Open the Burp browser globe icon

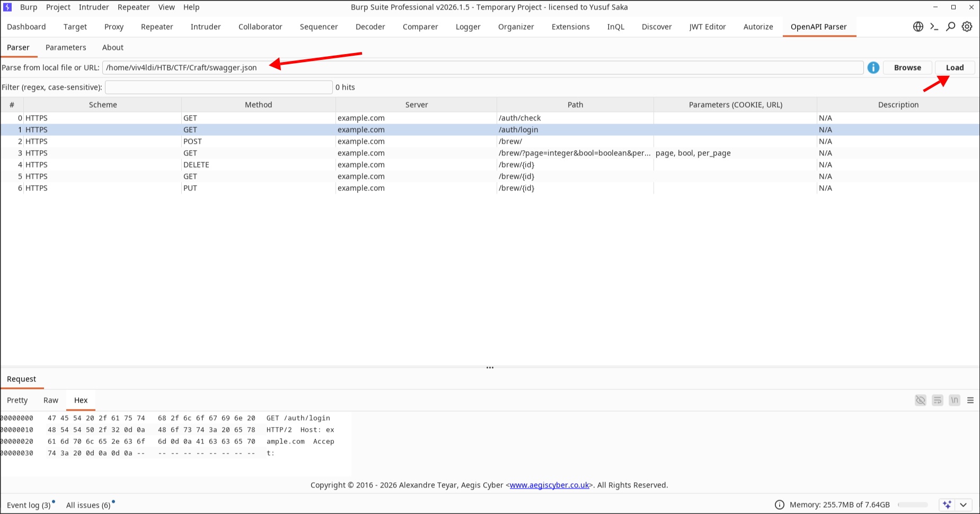click(918, 27)
